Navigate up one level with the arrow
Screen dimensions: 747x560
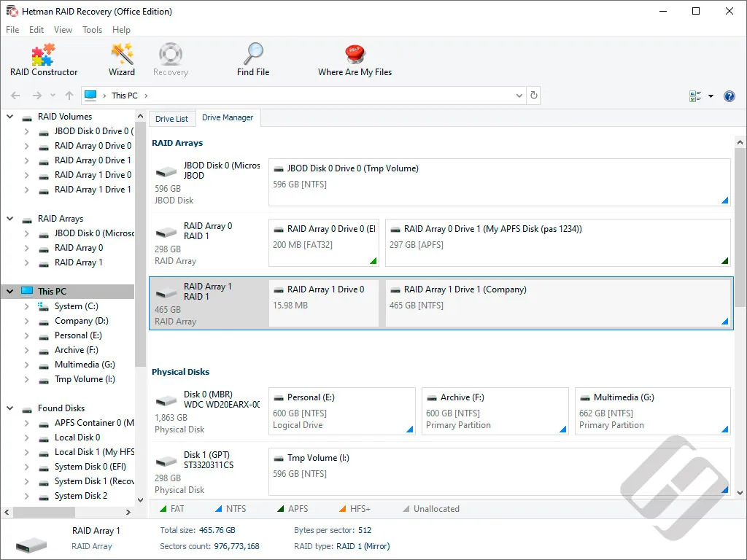point(69,96)
